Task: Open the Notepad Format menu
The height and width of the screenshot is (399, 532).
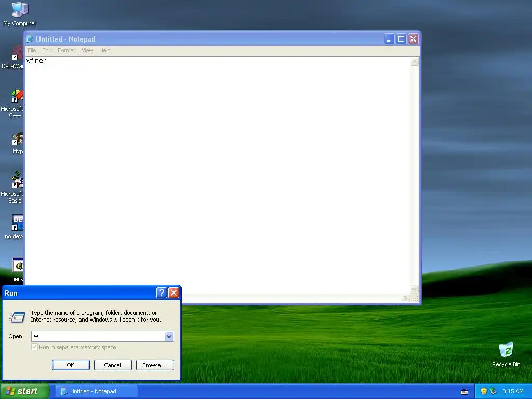Action: [66, 50]
